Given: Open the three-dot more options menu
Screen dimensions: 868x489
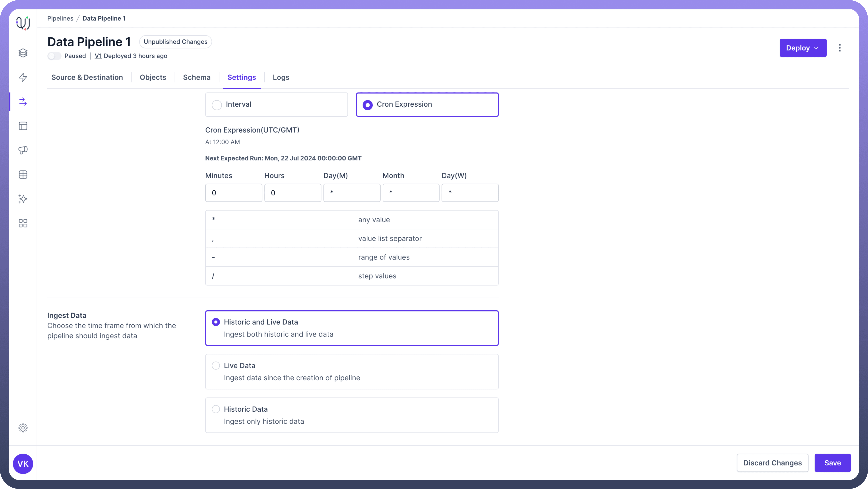Looking at the screenshot, I should [x=840, y=48].
